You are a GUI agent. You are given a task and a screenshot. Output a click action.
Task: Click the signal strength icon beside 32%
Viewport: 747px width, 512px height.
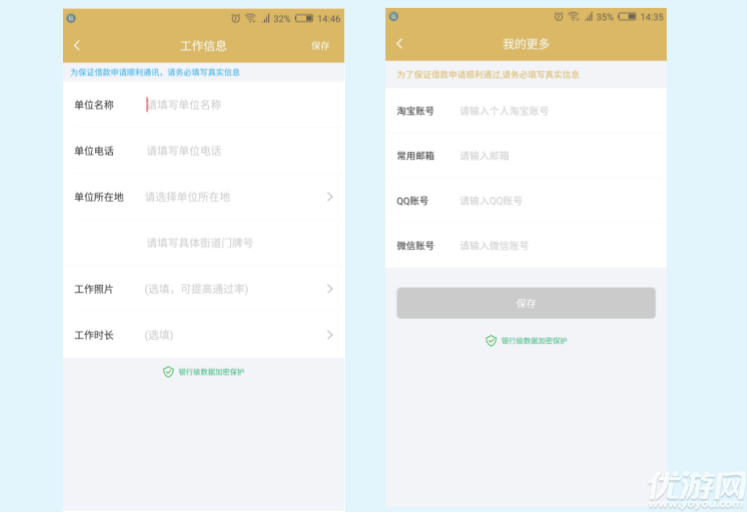click(x=265, y=19)
